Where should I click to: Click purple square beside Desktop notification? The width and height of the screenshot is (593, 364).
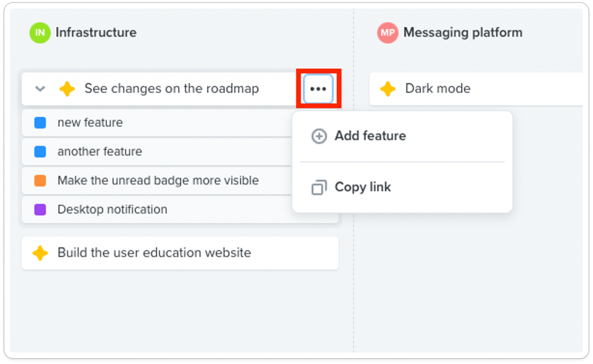[x=40, y=210]
